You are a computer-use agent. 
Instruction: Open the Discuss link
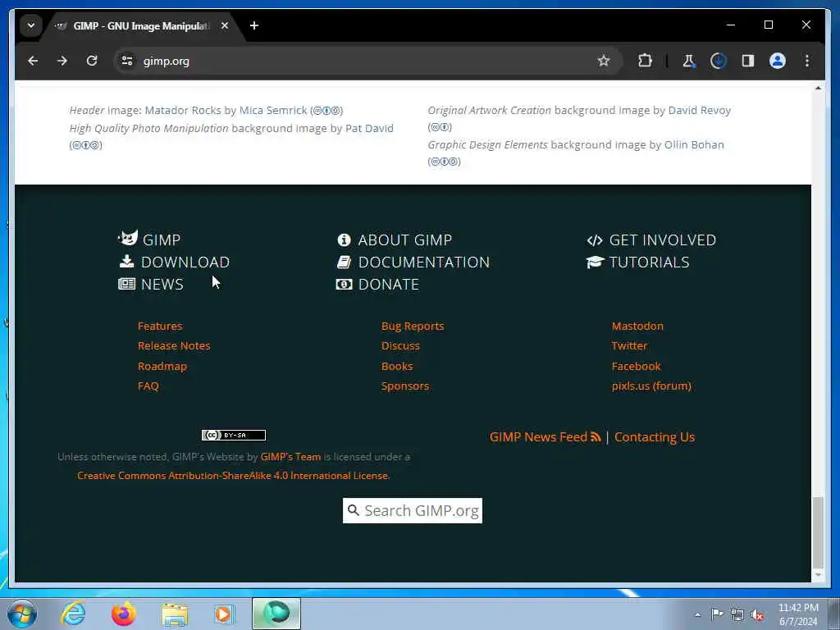(400, 345)
